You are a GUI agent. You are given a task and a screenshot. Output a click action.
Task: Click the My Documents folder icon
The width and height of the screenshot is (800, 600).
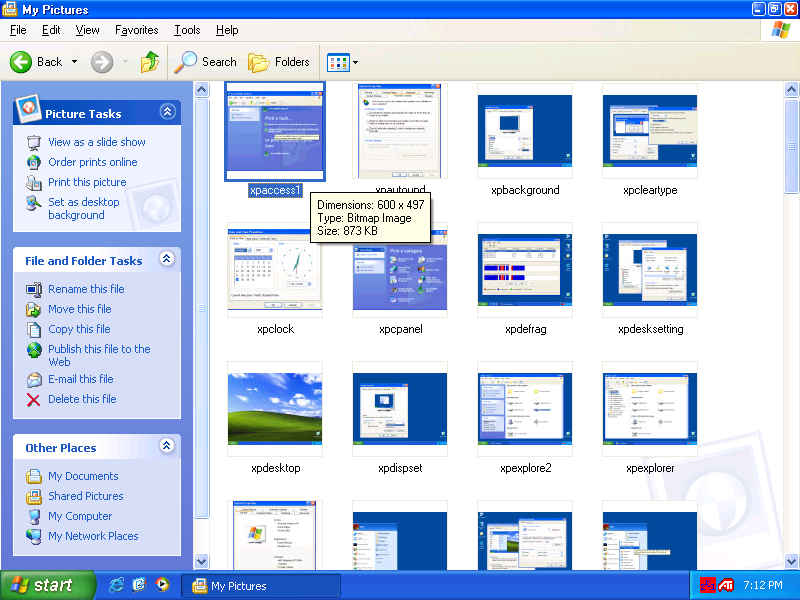[34, 477]
